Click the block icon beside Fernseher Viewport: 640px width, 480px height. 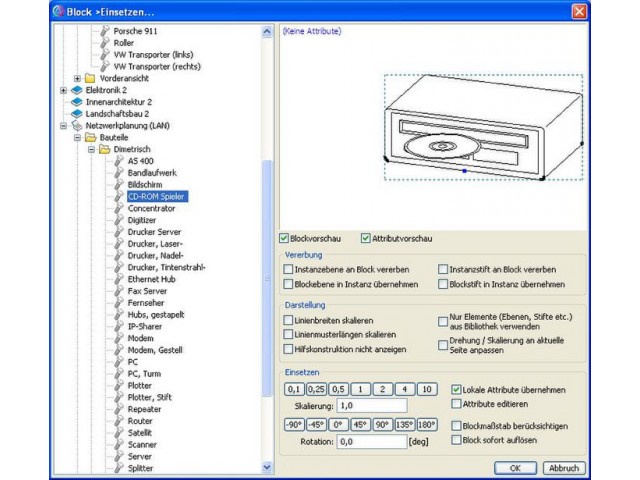pyautogui.click(x=119, y=303)
